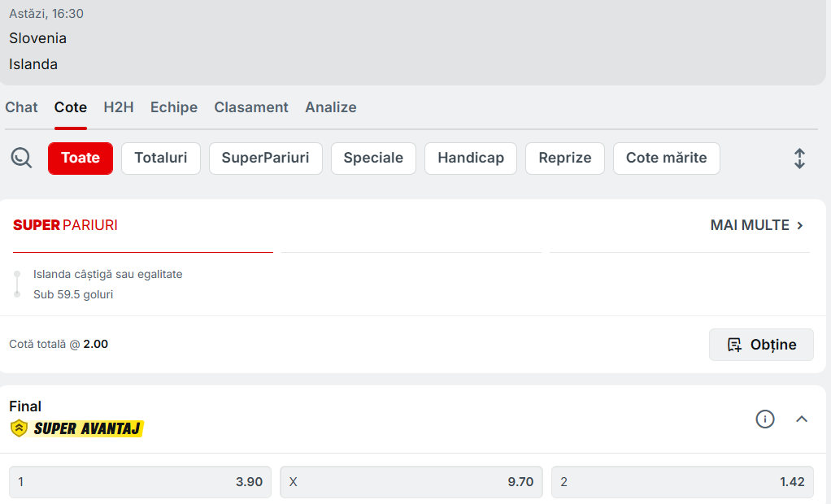Switch to the Chat tab
831x504 pixels.
21,107
